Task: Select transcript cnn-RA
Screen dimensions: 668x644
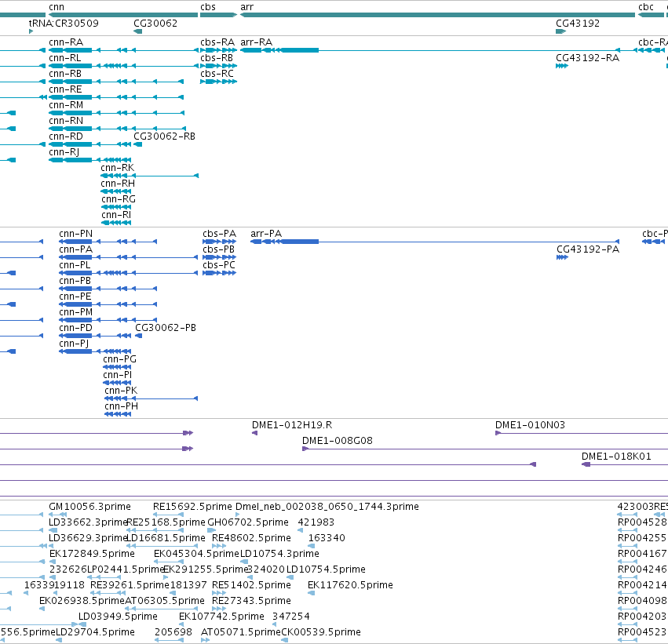Action: pos(66,42)
